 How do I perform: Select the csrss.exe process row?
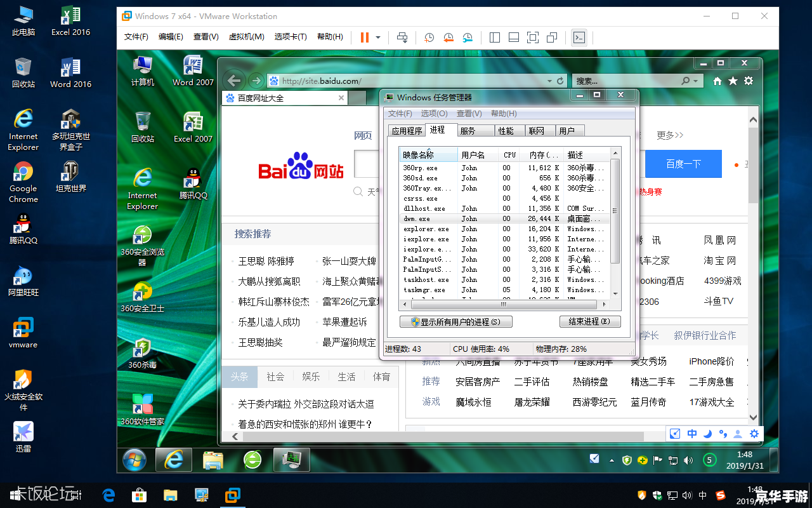[x=504, y=198]
